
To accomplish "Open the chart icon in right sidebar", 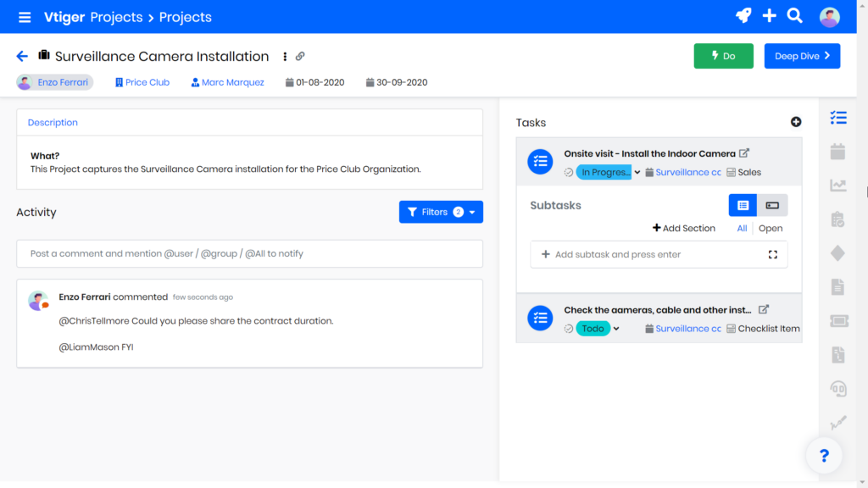I will point(837,186).
